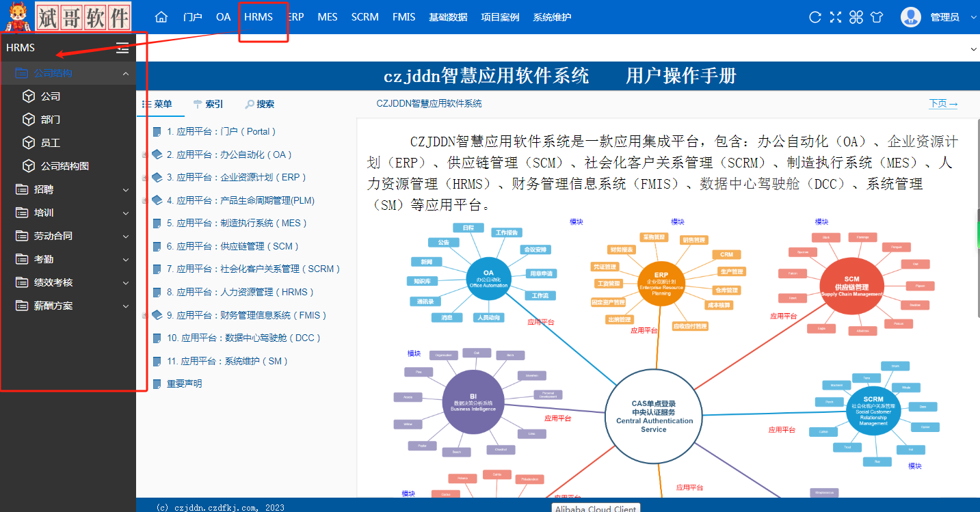Image resolution: width=980 pixels, height=512 pixels.
Task: Click the administrator avatar picture
Action: pyautogui.click(x=911, y=17)
